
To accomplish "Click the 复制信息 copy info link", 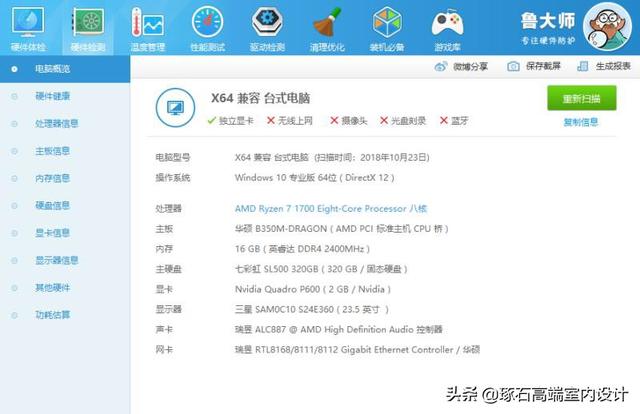I will click(581, 122).
